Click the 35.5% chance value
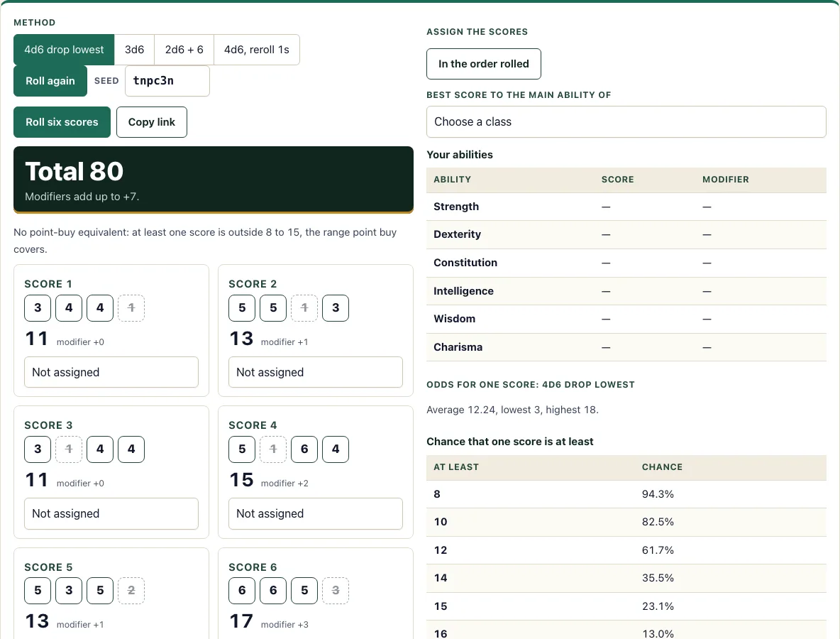Image resolution: width=840 pixels, height=639 pixels. click(x=658, y=579)
